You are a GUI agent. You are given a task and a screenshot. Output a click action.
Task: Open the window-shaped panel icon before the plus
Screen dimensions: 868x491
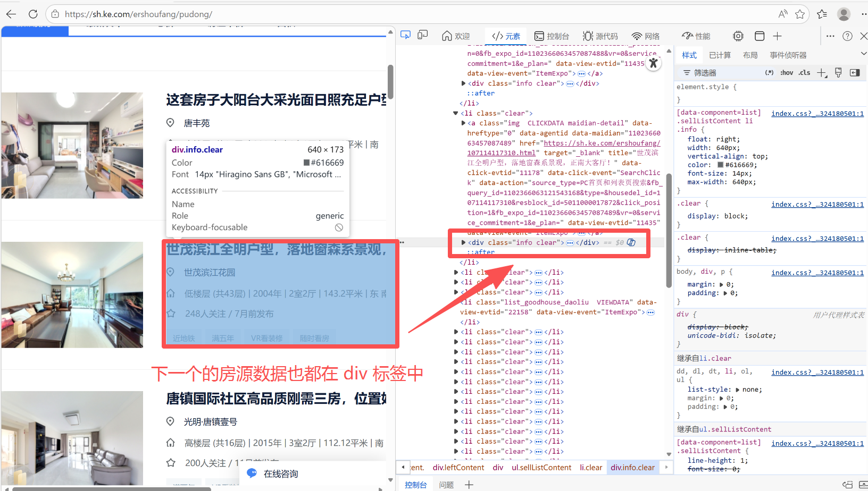pyautogui.click(x=759, y=36)
